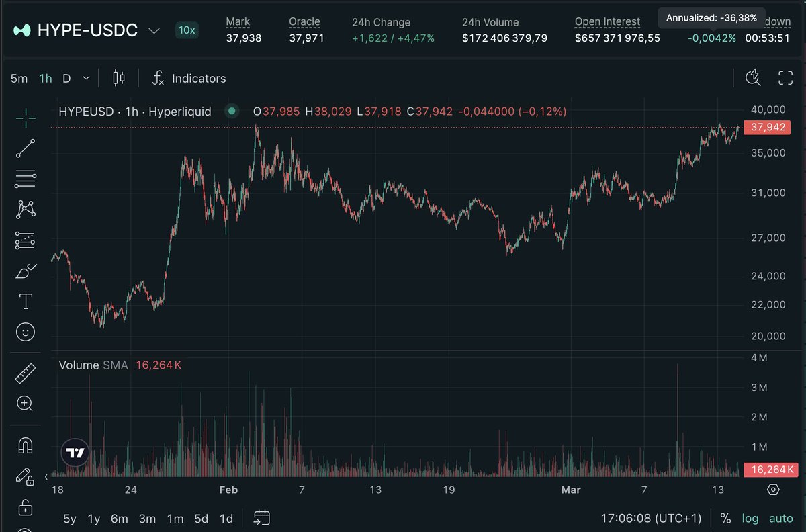Screen dimensions: 806x532
Task: Open candlestick chart type selector
Action: (119, 78)
